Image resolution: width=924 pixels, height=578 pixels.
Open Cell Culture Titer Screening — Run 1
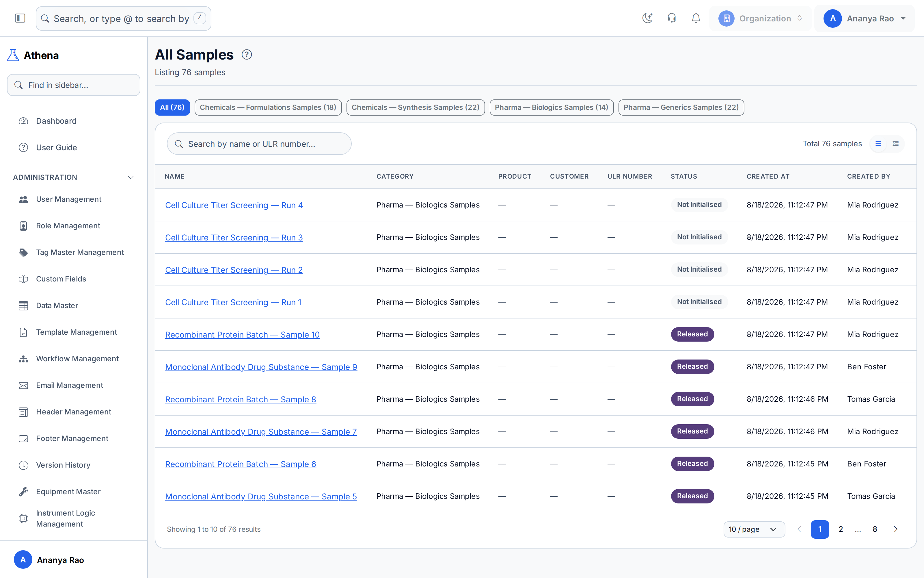tap(233, 302)
